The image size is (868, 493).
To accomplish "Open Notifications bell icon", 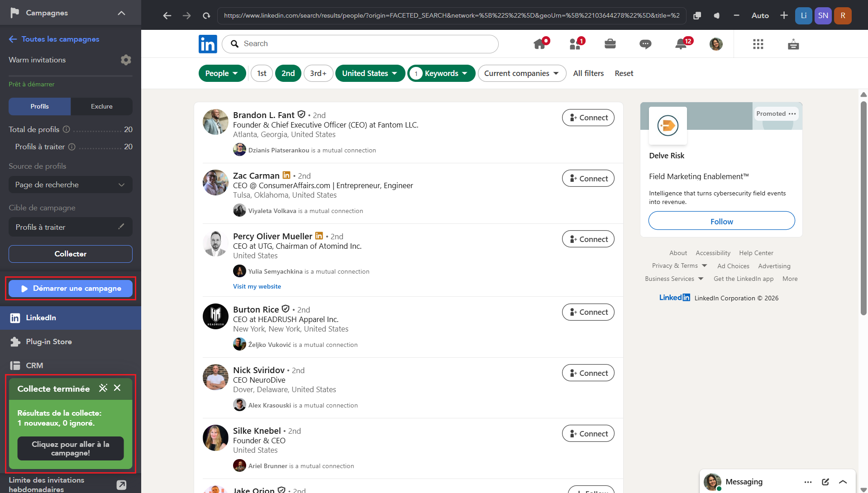I will tap(682, 44).
